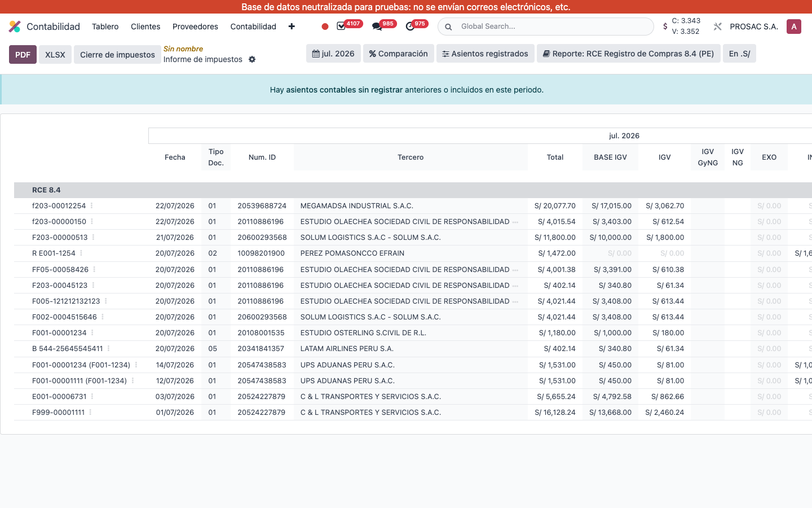The width and height of the screenshot is (812, 508).
Task: Click total S/ 20,077.70 cell
Action: pyautogui.click(x=555, y=206)
